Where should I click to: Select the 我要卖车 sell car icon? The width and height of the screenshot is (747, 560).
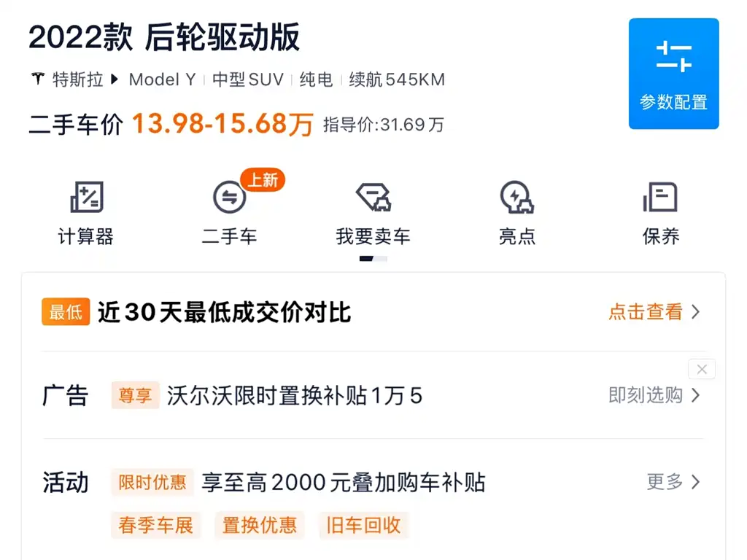pos(373,197)
